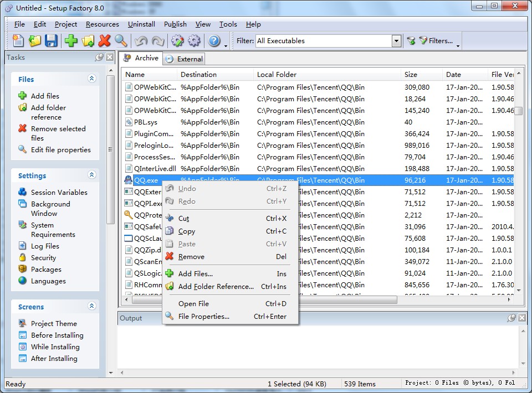Open the Languages settings link
532x393 pixels.
pos(48,281)
